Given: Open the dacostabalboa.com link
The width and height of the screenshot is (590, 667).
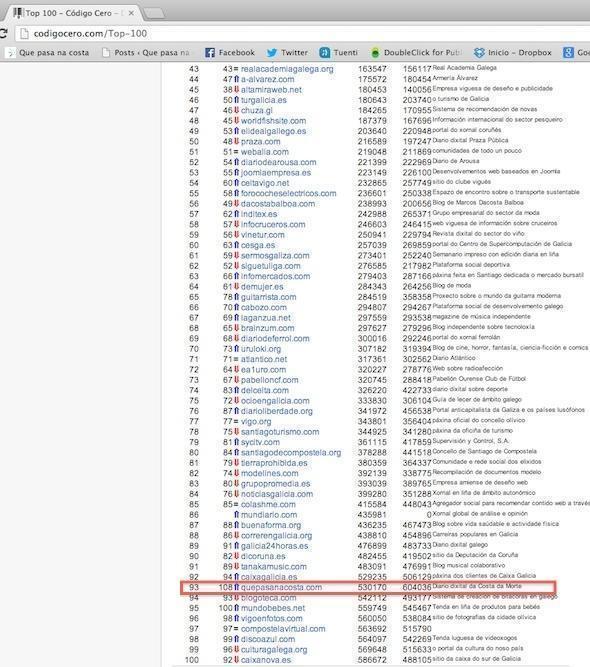Looking at the screenshot, I should pos(278,204).
